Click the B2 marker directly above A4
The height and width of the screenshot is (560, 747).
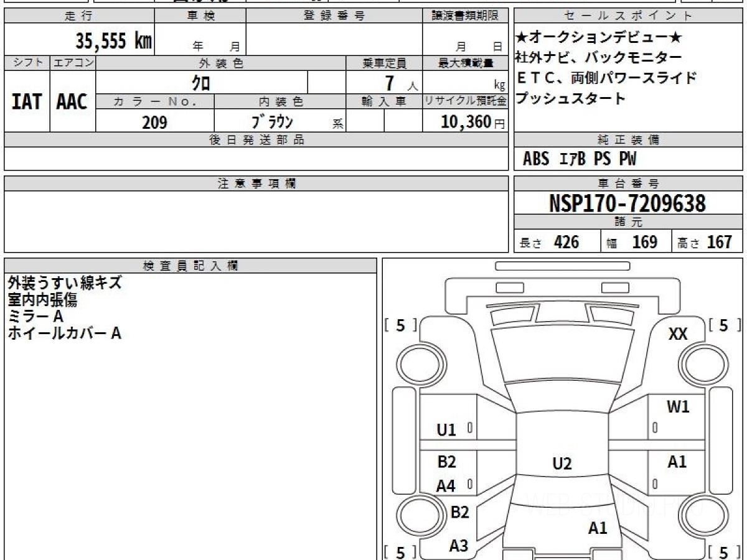(x=446, y=462)
